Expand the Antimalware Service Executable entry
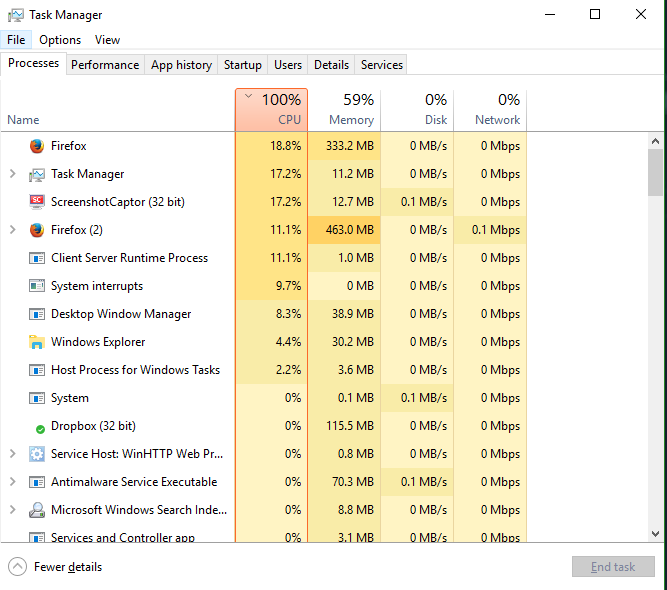Screen dimensions: 667x590 [13, 482]
